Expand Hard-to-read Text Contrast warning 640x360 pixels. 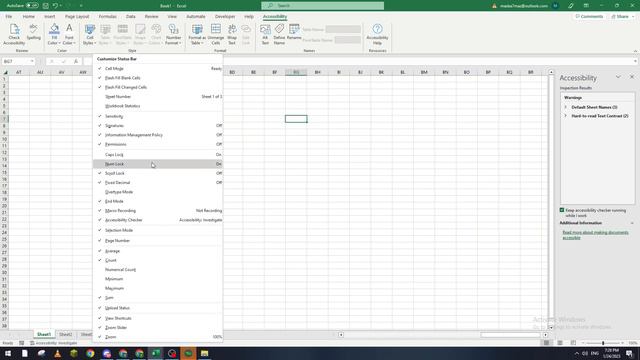[566, 116]
